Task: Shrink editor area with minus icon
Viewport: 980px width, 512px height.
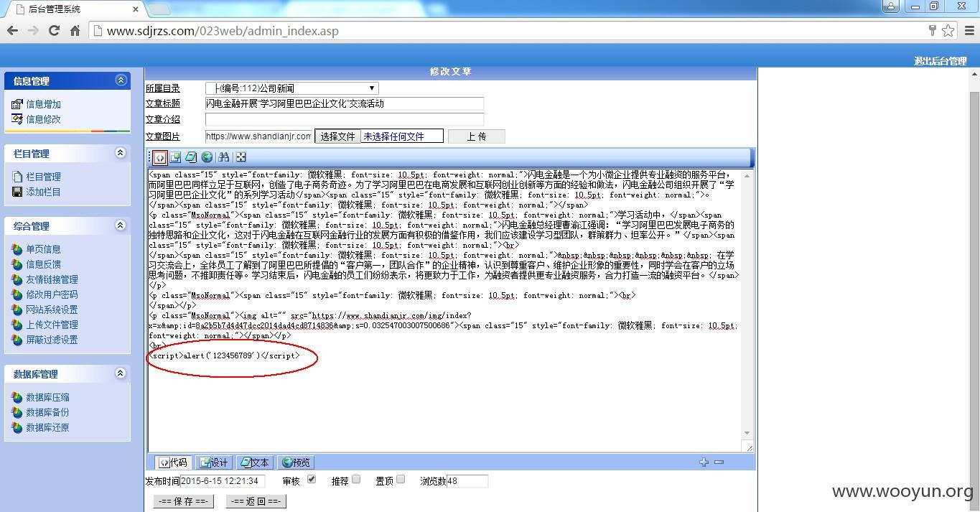Action: (x=719, y=462)
